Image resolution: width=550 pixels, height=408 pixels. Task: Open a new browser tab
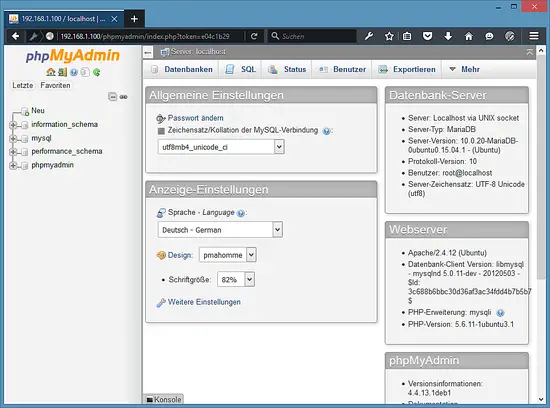pos(134,19)
